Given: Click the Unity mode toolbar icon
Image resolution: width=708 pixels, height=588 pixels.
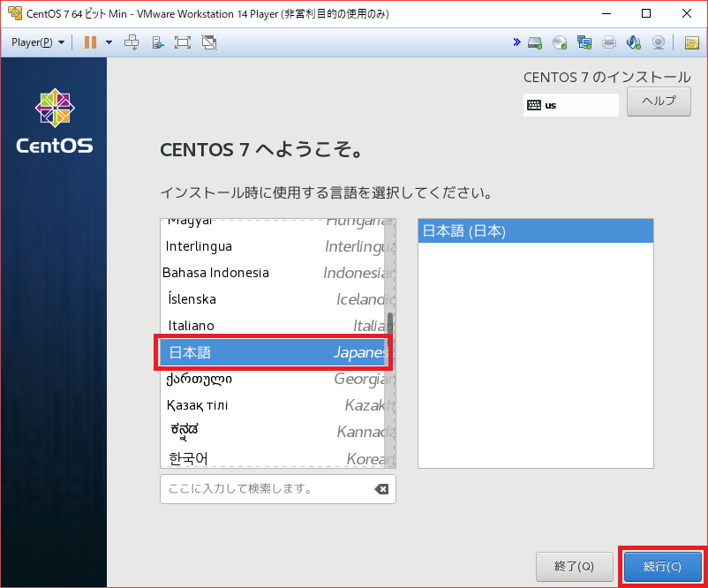Looking at the screenshot, I should (x=209, y=42).
